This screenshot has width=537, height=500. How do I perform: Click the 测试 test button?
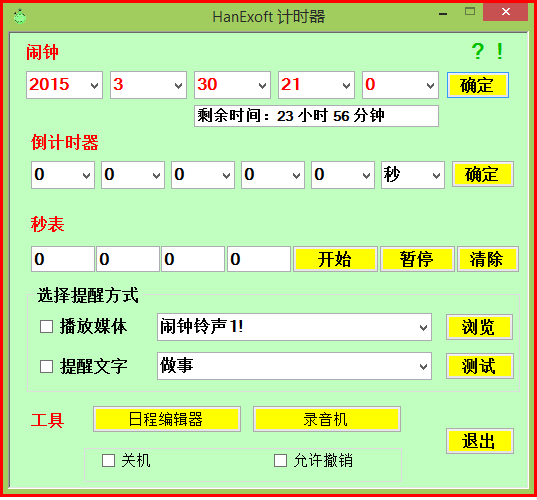click(479, 366)
